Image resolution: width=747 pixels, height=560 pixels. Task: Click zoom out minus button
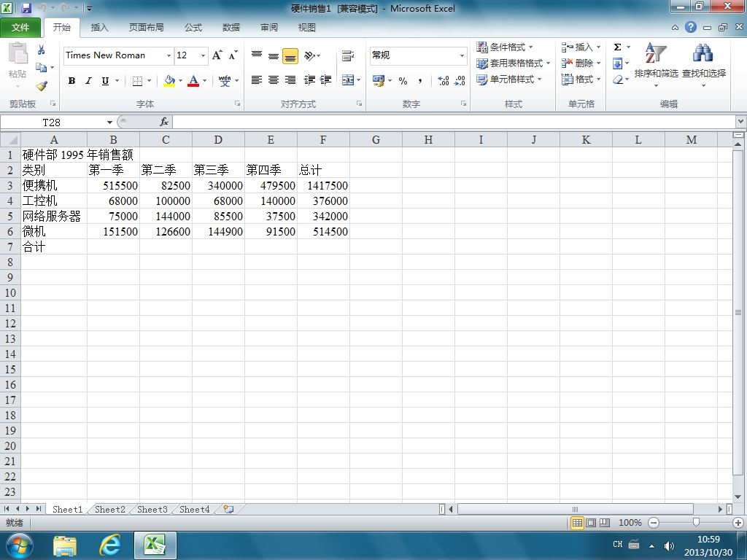click(x=654, y=523)
